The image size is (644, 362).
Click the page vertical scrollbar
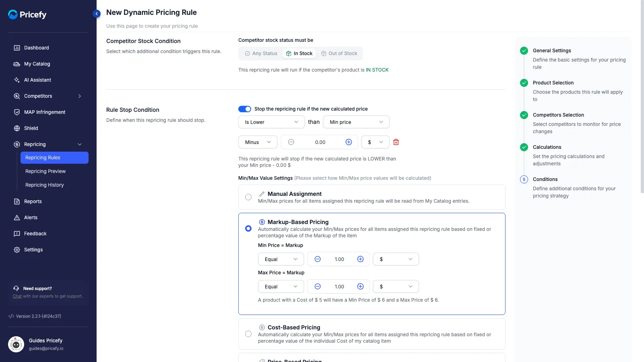(642, 97)
